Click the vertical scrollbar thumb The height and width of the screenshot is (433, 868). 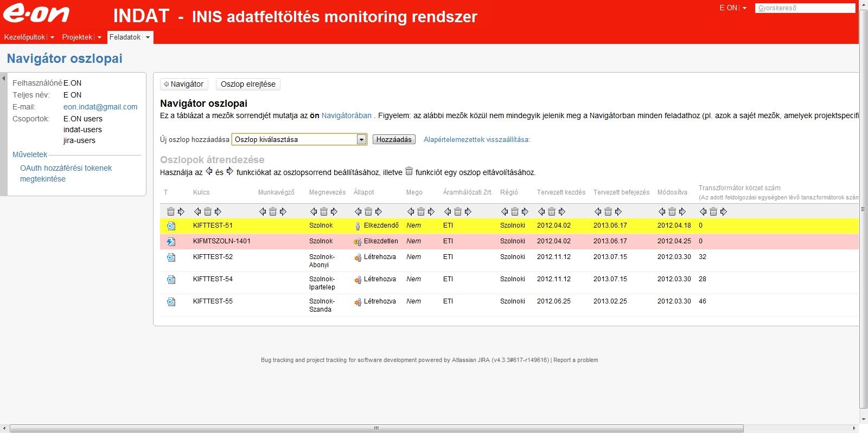point(864,209)
